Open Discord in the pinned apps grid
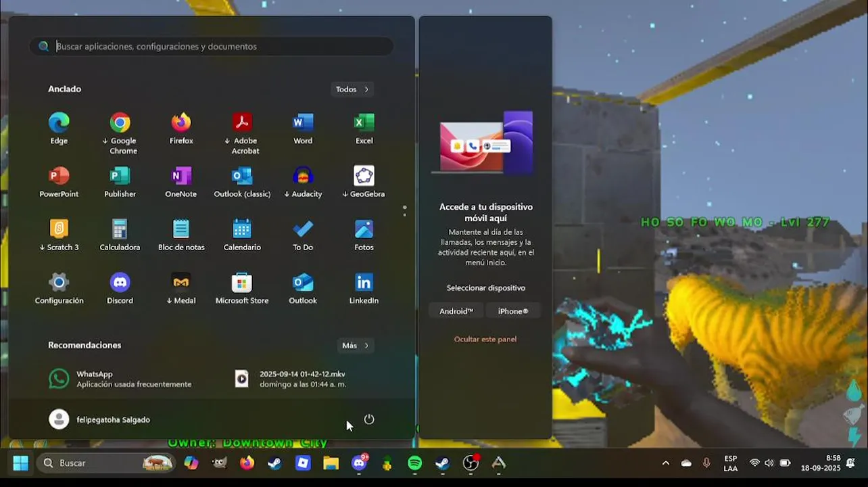 click(120, 289)
